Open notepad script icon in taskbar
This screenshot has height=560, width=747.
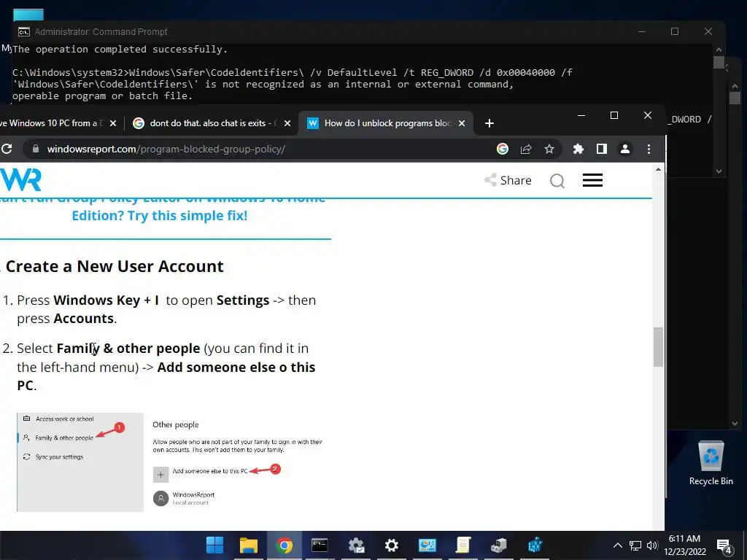coord(463,545)
